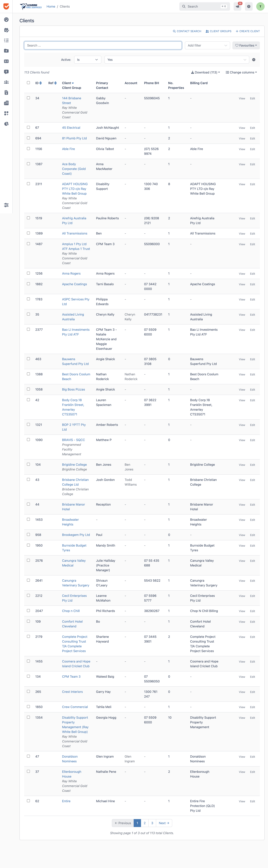Open the sliders settings icon in sidebar
Image resolution: width=268 pixels, height=868 pixels.
tap(6, 205)
